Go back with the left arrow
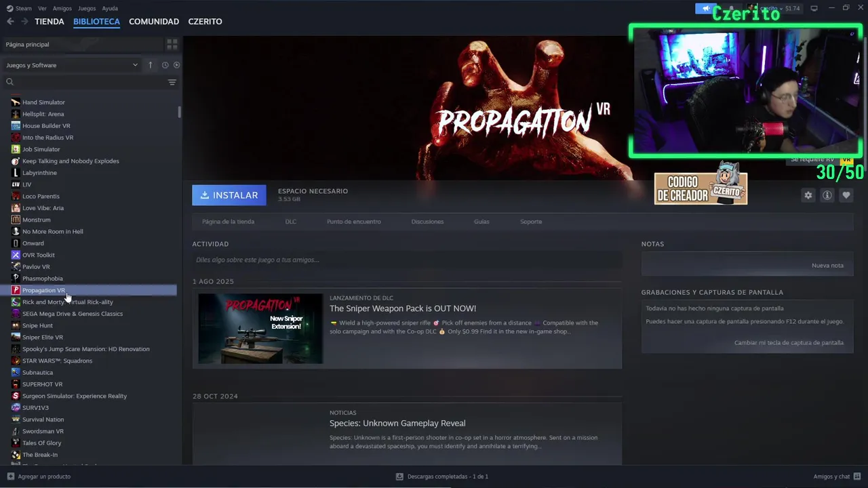 (x=10, y=22)
